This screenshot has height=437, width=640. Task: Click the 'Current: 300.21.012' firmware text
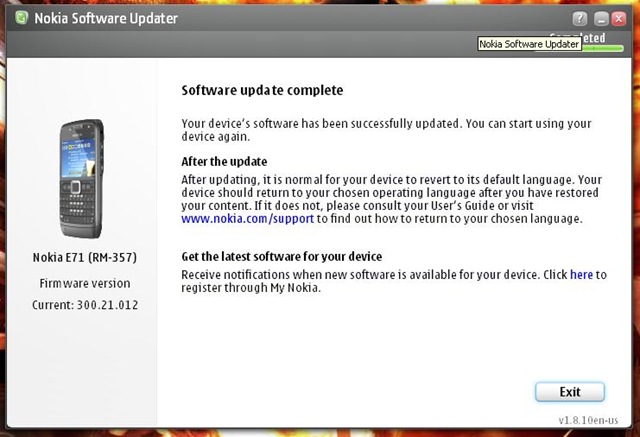[x=85, y=305]
